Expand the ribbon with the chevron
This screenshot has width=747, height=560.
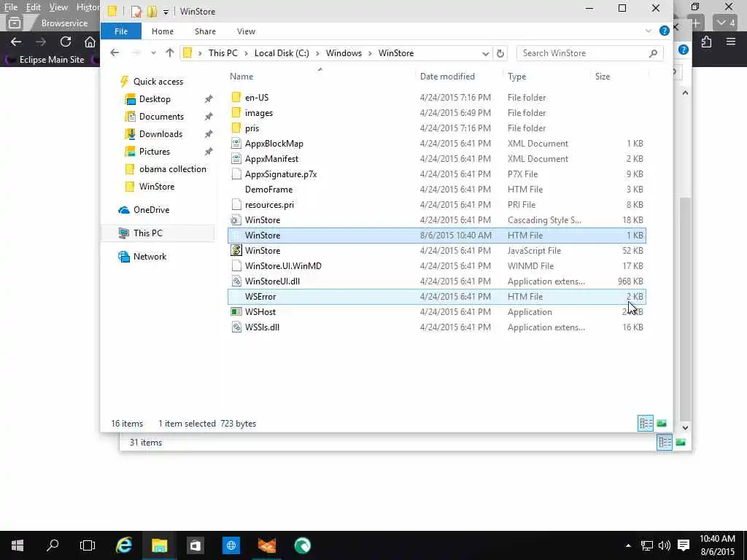tap(649, 31)
